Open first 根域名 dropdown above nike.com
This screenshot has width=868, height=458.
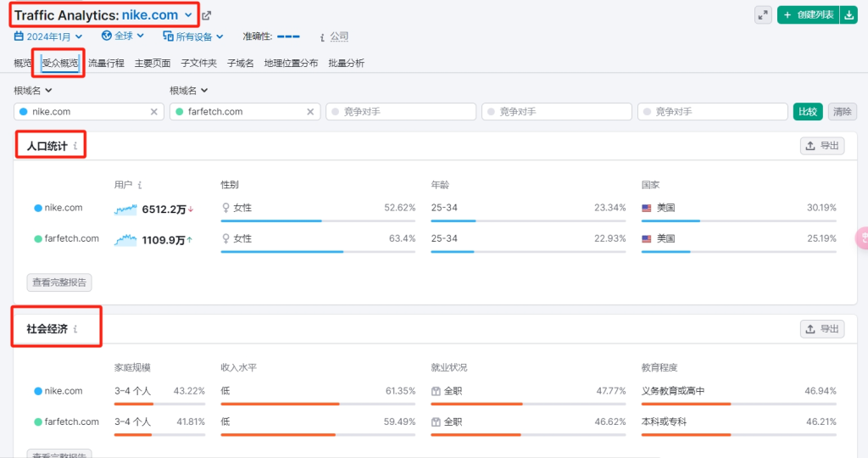tap(33, 90)
